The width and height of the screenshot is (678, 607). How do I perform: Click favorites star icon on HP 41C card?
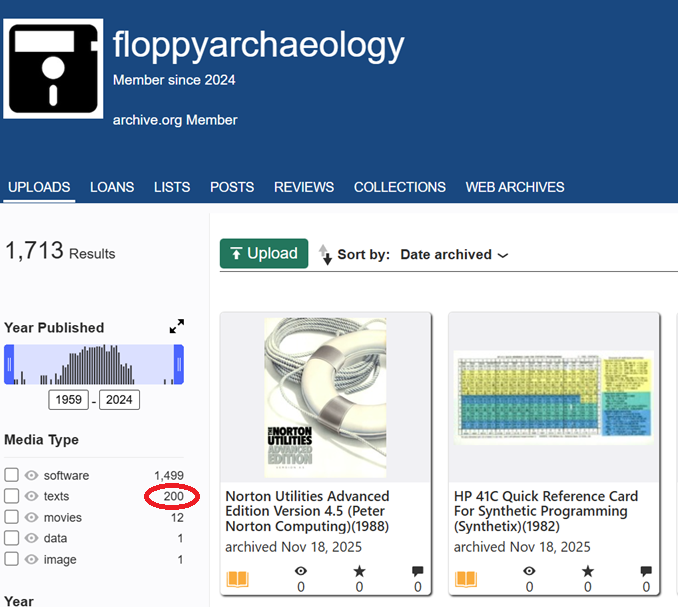(587, 571)
